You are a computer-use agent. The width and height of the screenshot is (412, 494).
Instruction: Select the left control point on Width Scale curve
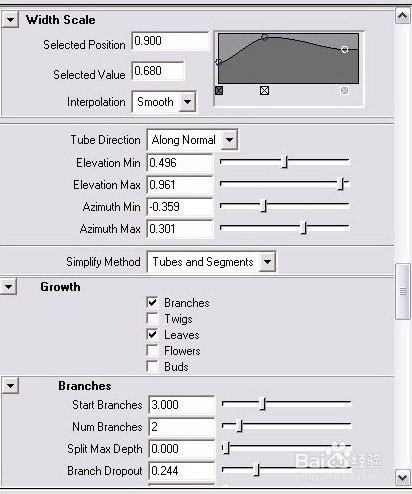tap(219, 62)
